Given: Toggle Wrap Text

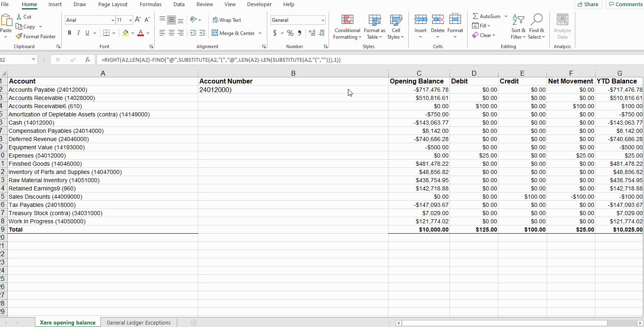Looking at the screenshot, I should click(227, 20).
